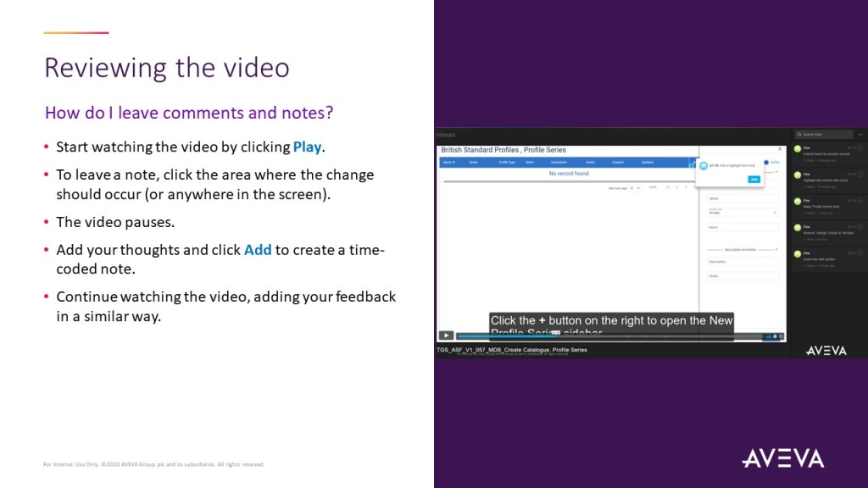The image size is (868, 488).
Task: Click the search magnifier icon in notes panel
Action: 798,135
